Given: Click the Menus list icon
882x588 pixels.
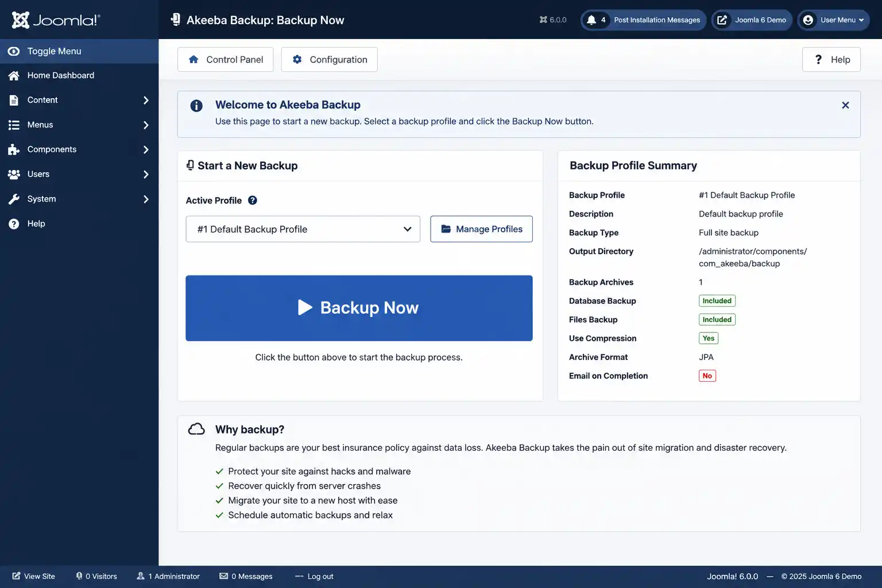Looking at the screenshot, I should pyautogui.click(x=14, y=125).
